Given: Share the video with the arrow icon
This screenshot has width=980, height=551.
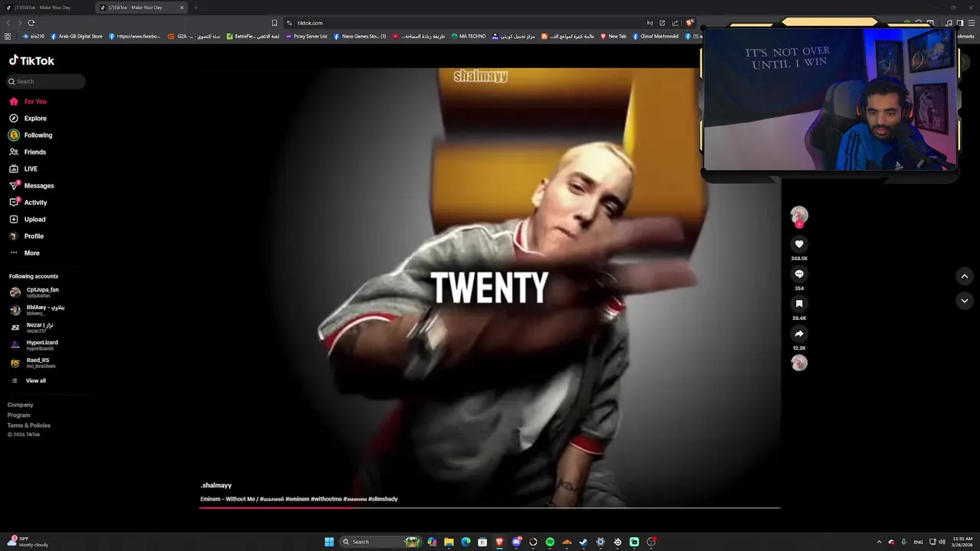Looking at the screenshot, I should (799, 334).
